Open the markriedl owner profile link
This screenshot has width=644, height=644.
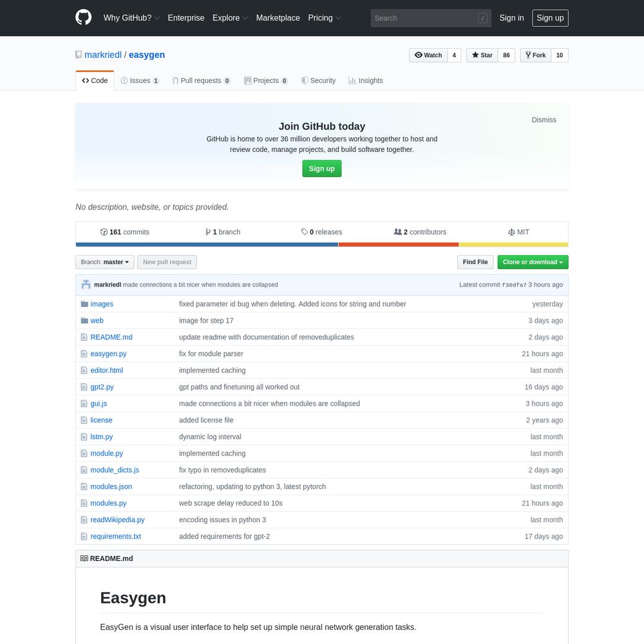(103, 55)
